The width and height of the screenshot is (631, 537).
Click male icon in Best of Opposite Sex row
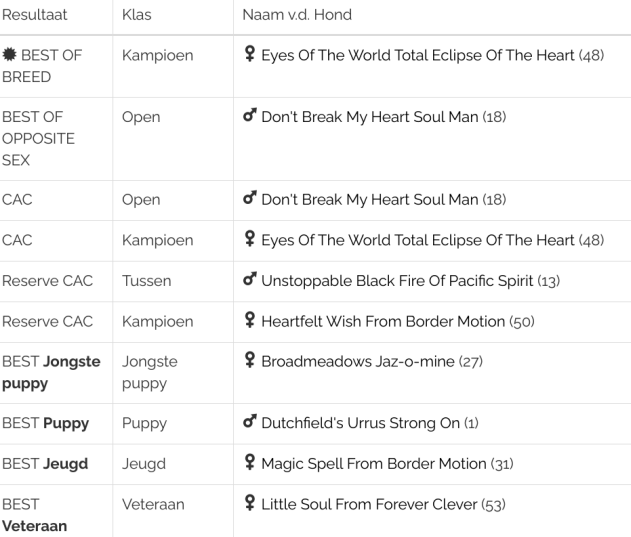pyautogui.click(x=250, y=116)
